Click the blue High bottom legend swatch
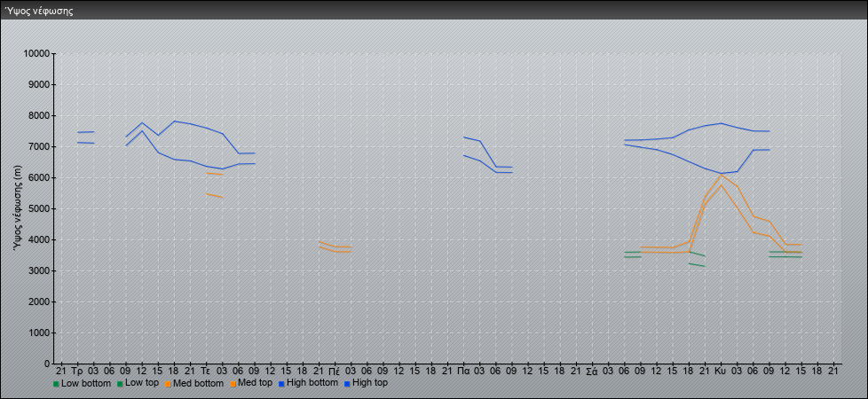The image size is (868, 399). pyautogui.click(x=281, y=384)
